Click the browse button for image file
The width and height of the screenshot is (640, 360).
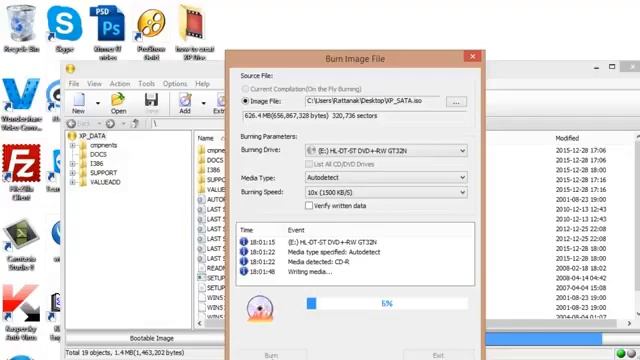(x=456, y=102)
